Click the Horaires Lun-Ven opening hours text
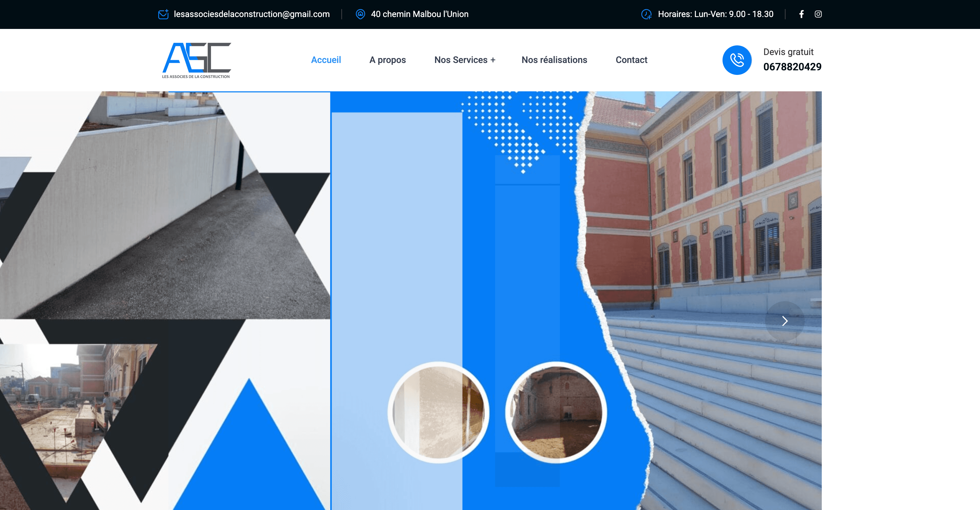980x510 pixels. [716, 14]
